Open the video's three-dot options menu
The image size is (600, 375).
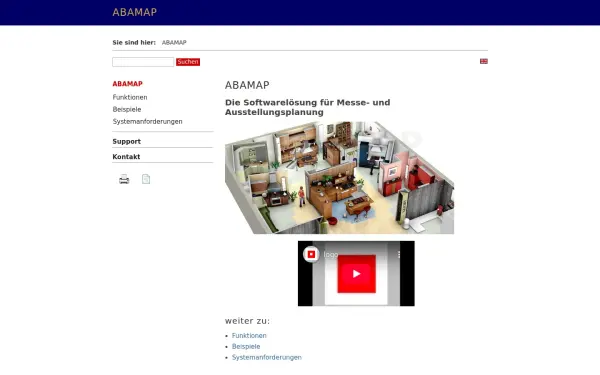pyautogui.click(x=399, y=254)
